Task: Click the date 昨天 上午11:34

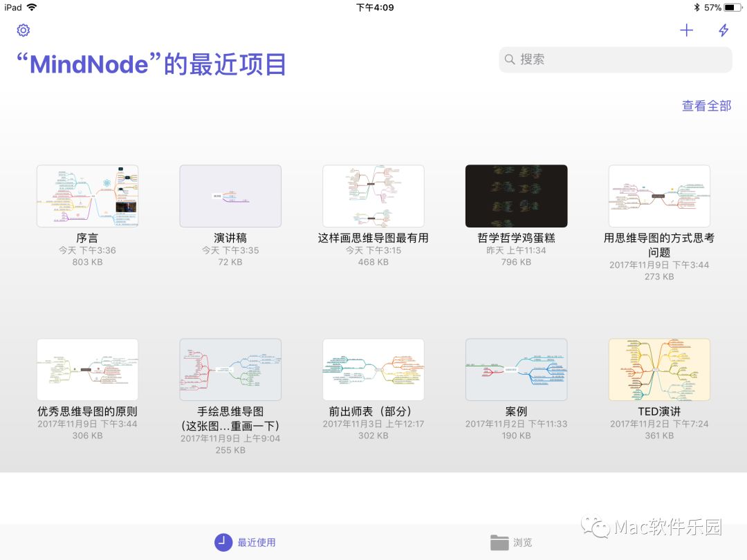Action: point(517,250)
